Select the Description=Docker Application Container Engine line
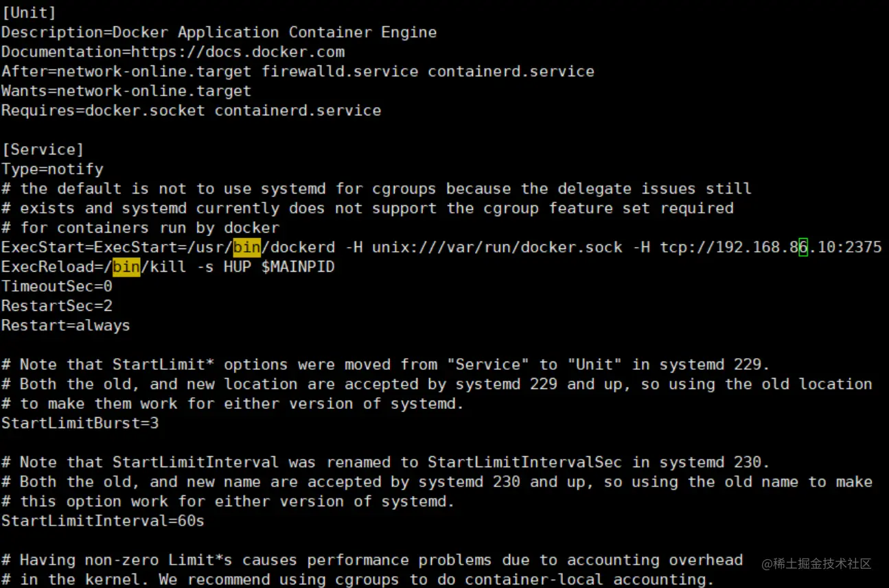This screenshot has height=588, width=889. (x=219, y=32)
